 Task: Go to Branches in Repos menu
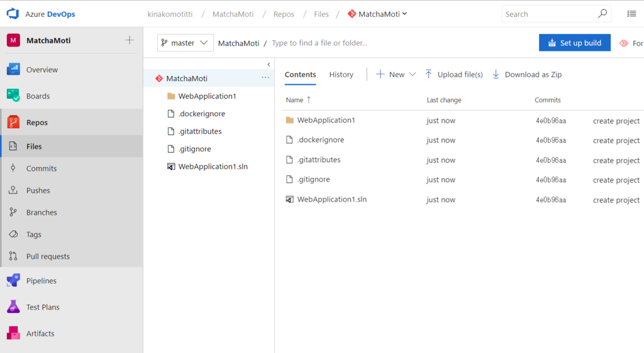pyautogui.click(x=42, y=212)
